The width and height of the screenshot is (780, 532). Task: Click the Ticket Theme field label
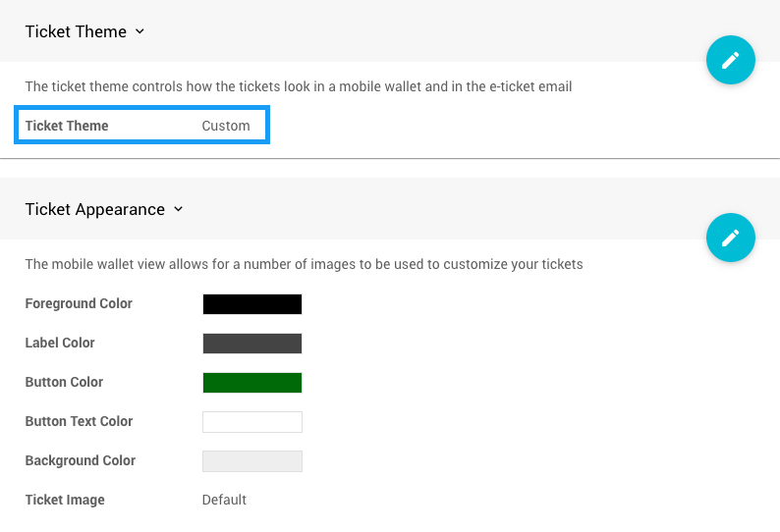[x=67, y=126]
